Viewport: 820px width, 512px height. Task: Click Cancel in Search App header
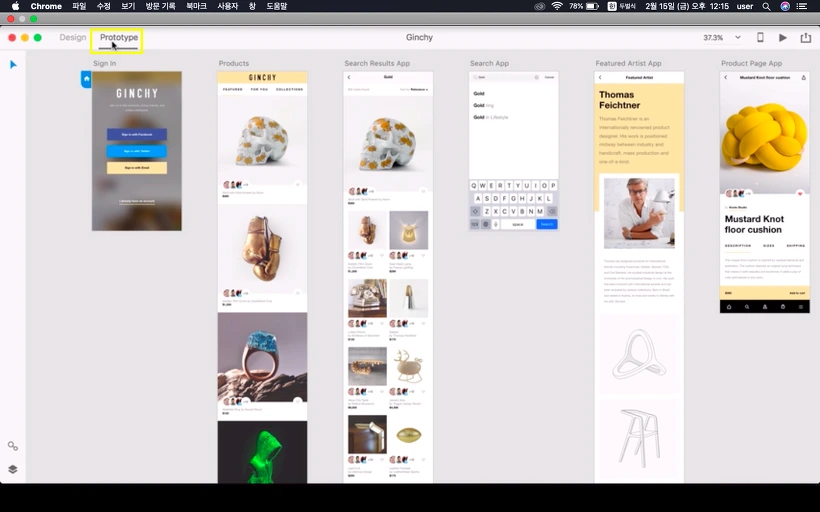[549, 77]
